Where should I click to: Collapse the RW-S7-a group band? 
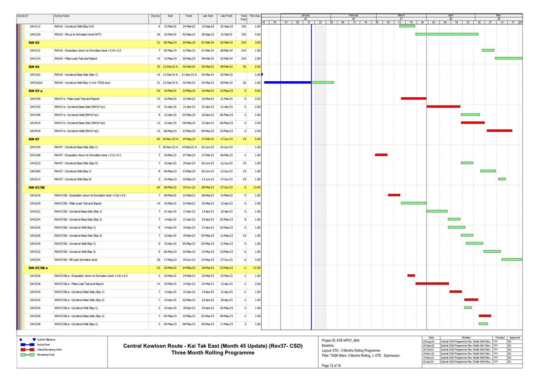[36, 91]
